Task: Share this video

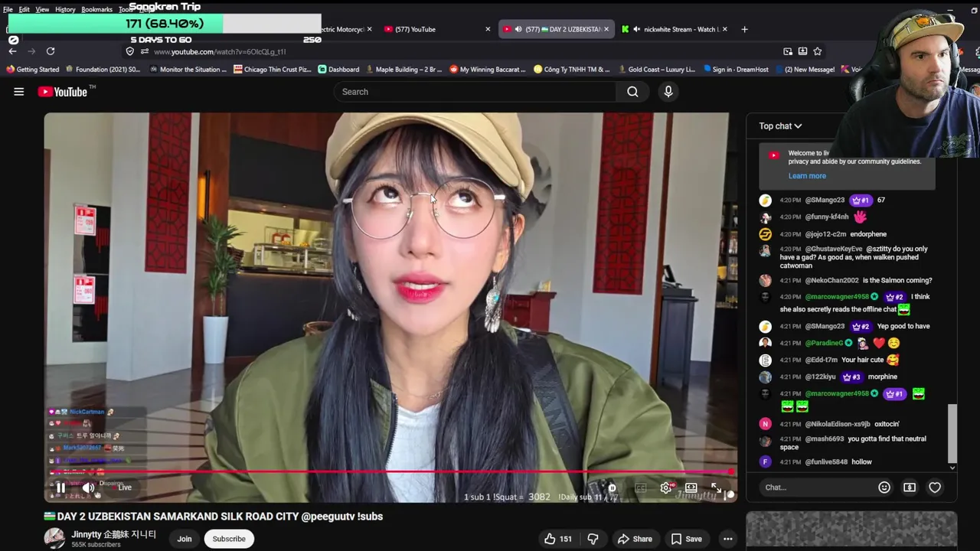Action: pyautogui.click(x=635, y=539)
